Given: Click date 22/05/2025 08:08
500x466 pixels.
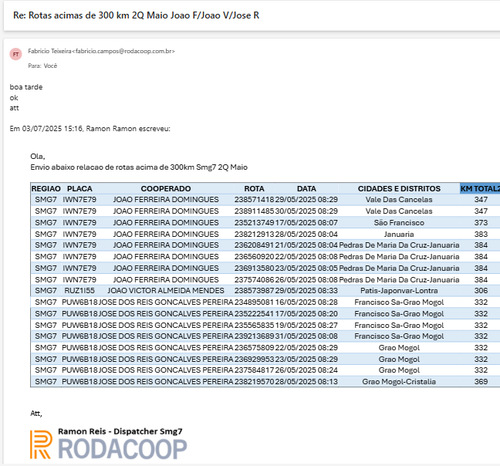Looking at the screenshot, I should (306, 257).
